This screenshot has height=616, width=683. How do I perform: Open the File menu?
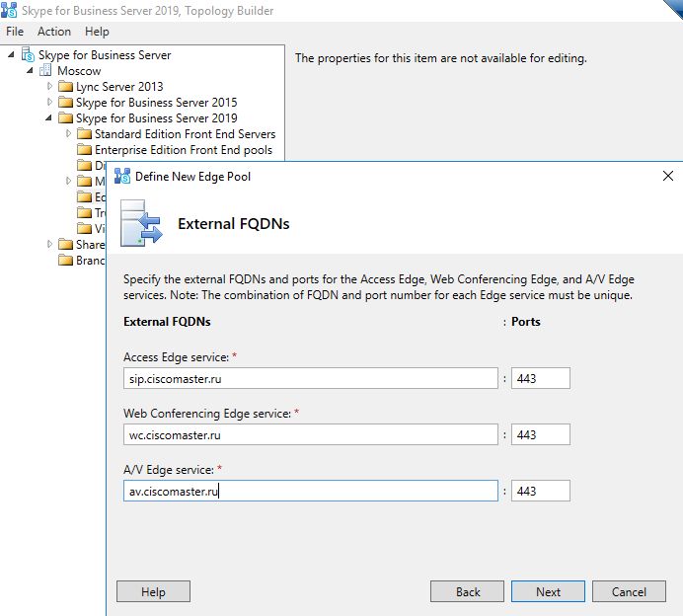pos(15,32)
